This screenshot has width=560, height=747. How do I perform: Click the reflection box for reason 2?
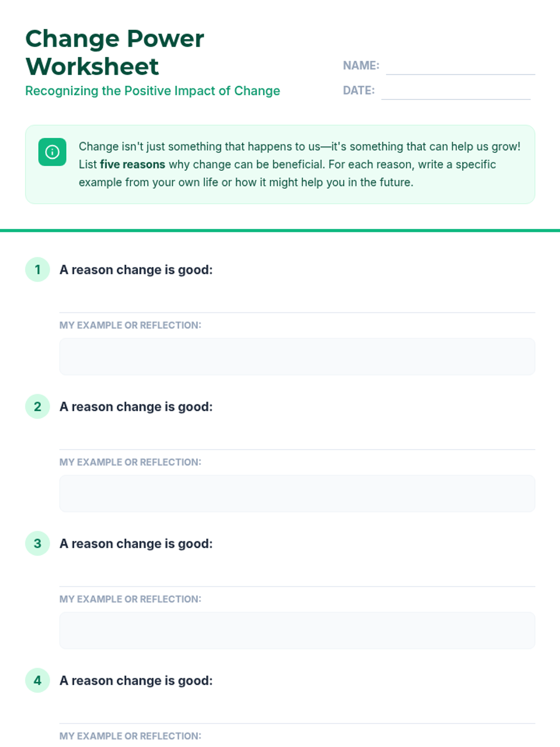point(297,493)
